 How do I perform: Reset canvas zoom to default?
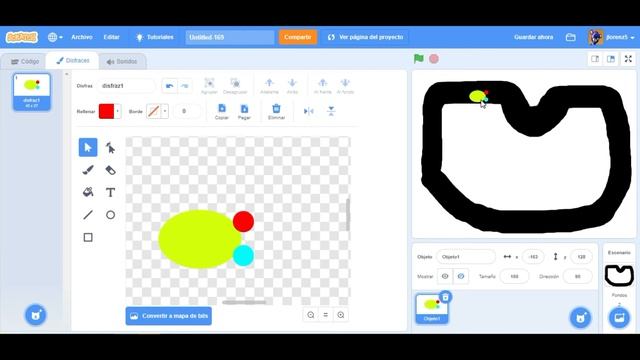pyautogui.click(x=326, y=315)
